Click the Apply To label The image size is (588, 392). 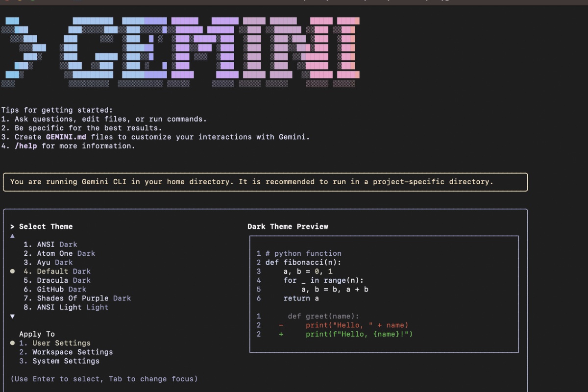37,334
